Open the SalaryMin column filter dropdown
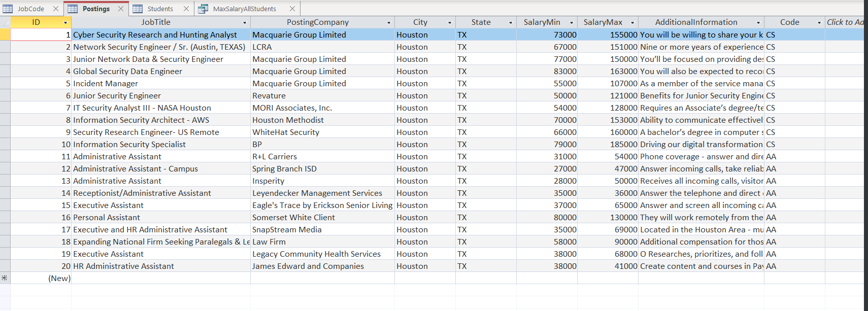This screenshot has width=868, height=311. coord(572,23)
